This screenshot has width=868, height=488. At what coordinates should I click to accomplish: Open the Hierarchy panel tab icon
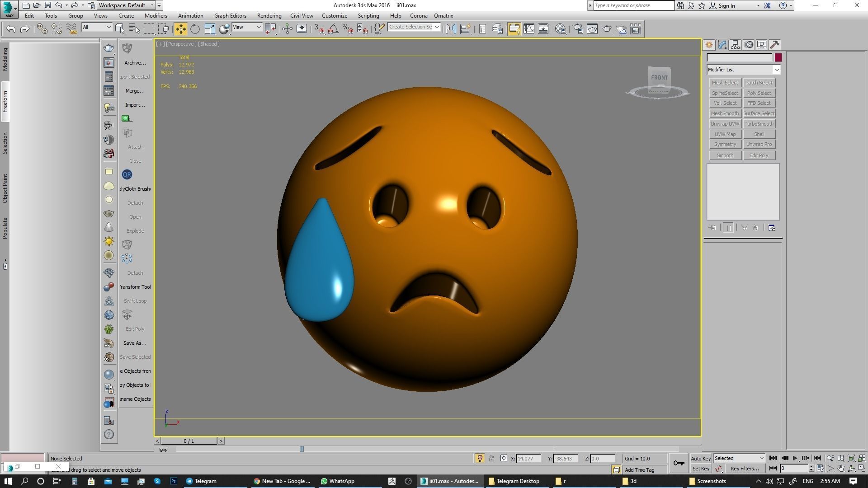pos(735,45)
